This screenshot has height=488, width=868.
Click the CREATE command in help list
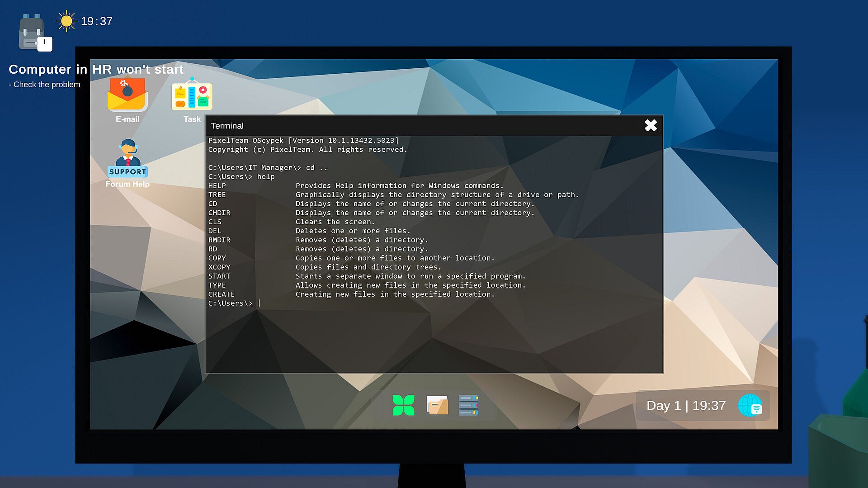221,294
